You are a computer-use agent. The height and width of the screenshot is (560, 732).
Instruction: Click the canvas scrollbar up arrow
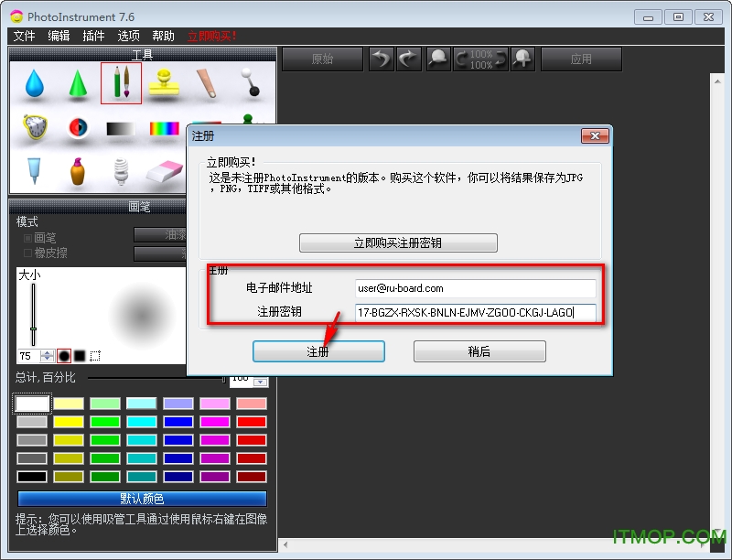(717, 81)
